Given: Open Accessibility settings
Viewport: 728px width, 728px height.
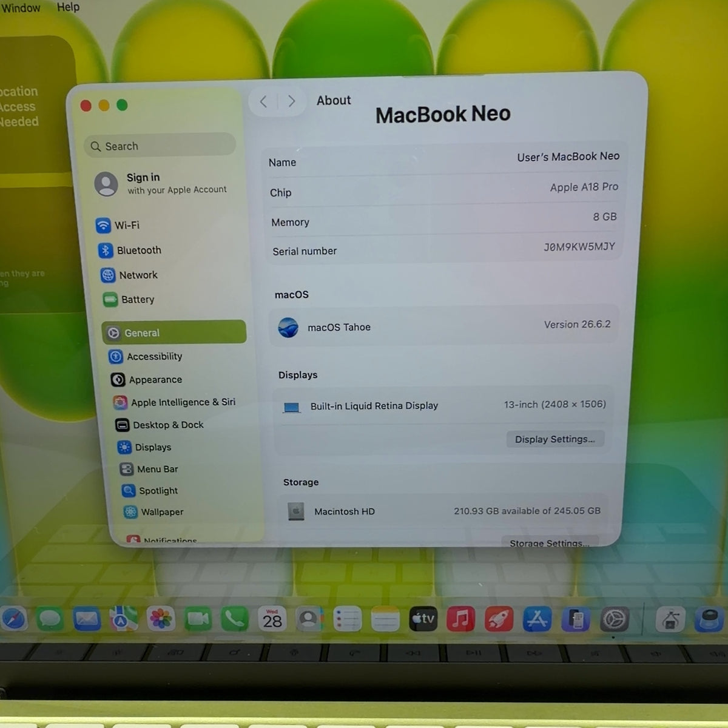Looking at the screenshot, I should click(146, 356).
